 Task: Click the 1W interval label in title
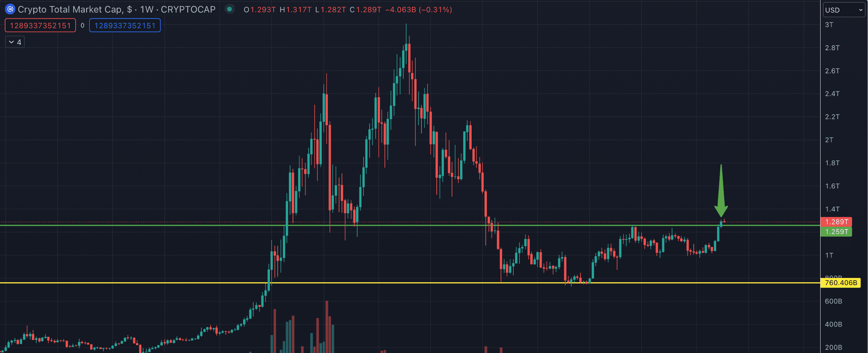pyautogui.click(x=147, y=10)
